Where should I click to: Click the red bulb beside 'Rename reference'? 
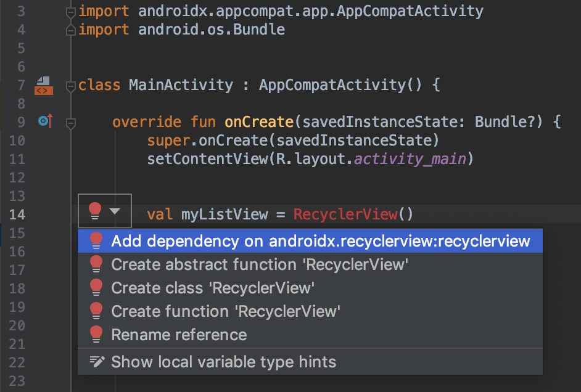coord(96,335)
